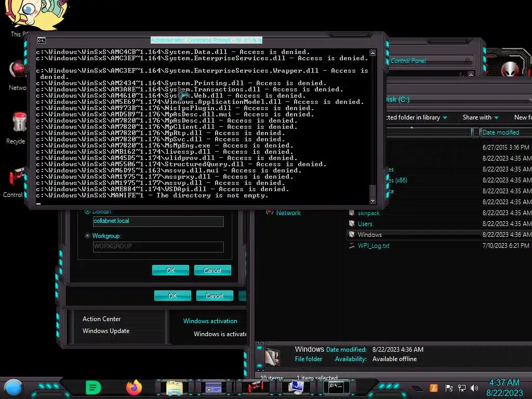Sort by the Date modified column header
This screenshot has height=399, width=532.
click(501, 132)
